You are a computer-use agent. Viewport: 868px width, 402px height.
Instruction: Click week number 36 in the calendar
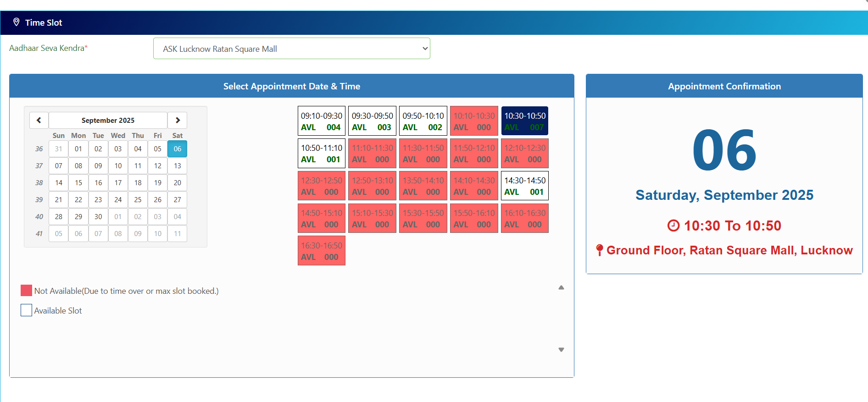(39, 149)
